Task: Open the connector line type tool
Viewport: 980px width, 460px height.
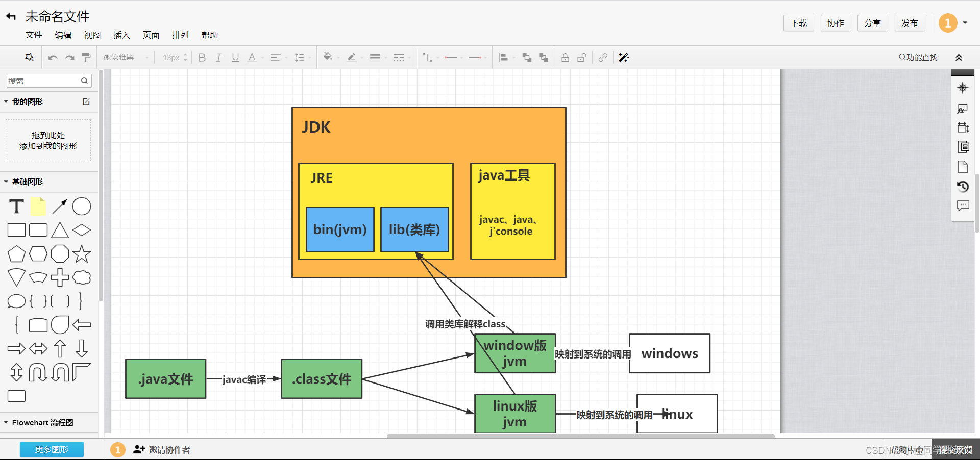Action: 428,58
